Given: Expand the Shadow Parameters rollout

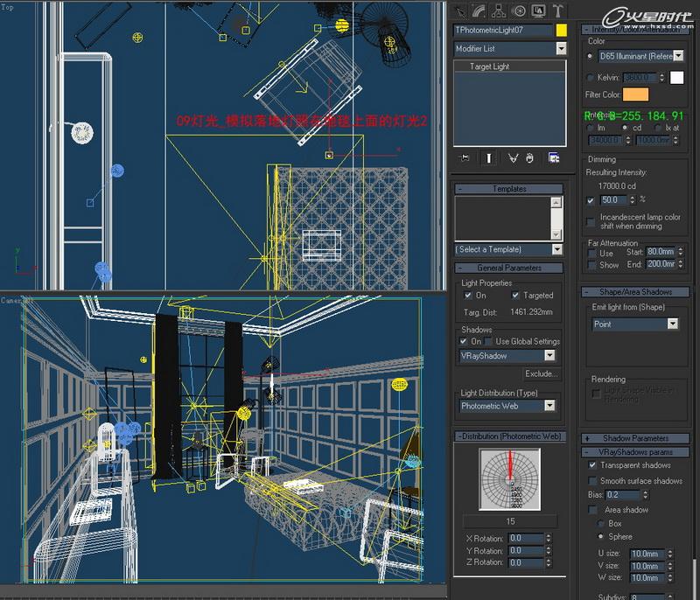Looking at the screenshot, I should (636, 438).
